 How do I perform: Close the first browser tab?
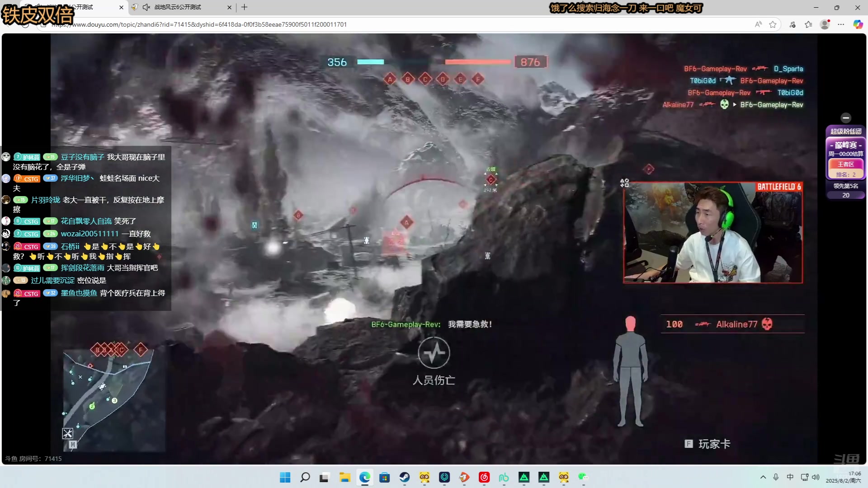tap(121, 7)
